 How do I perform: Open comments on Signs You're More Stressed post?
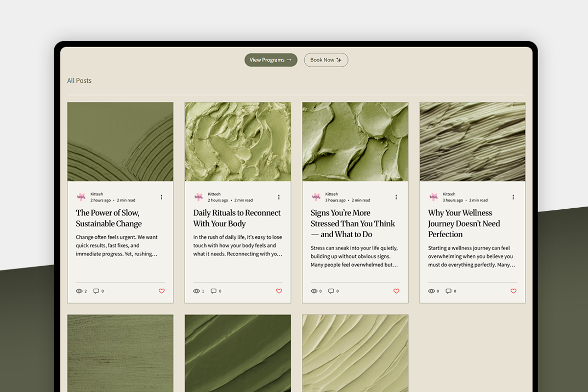point(331,291)
